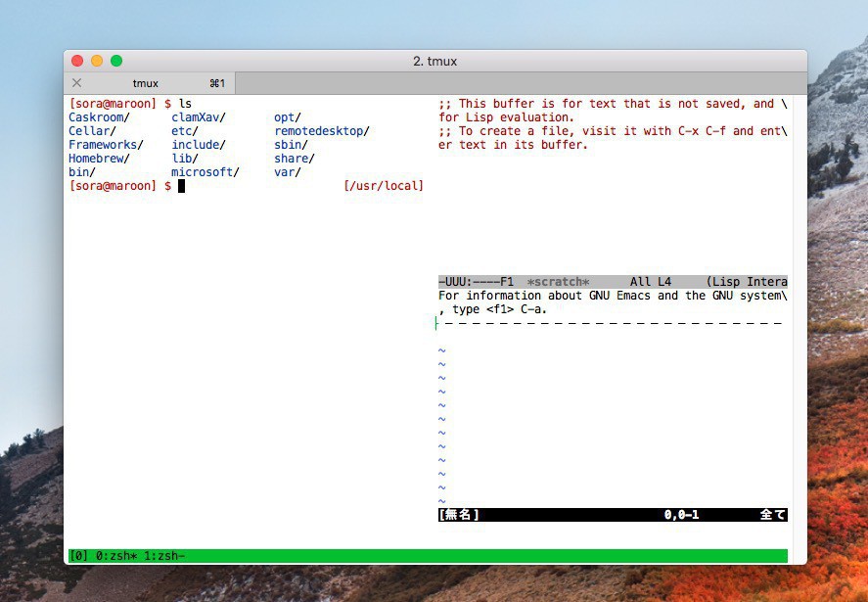Click the Homebrew/ directory in ls output
Viewport: 868px width, 602px height.
[x=99, y=159]
